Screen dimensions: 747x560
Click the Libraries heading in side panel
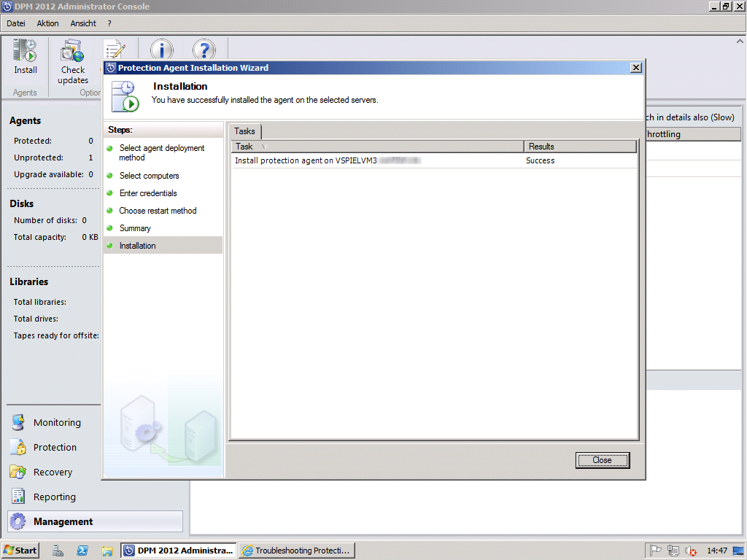[x=28, y=281]
